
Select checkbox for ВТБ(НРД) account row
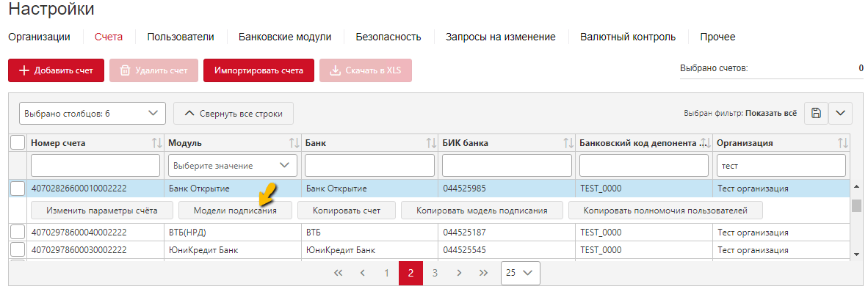(18, 232)
